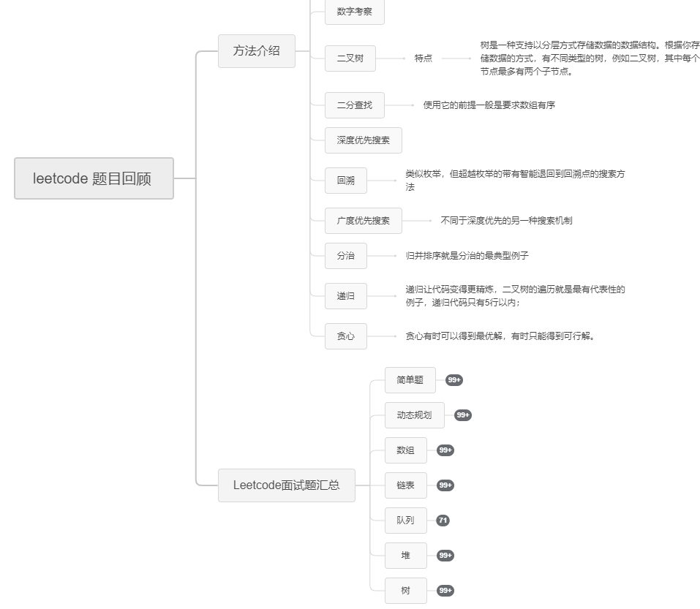This screenshot has width=700, height=609.
Task: Select the 特点 sub-node
Action: tap(424, 58)
